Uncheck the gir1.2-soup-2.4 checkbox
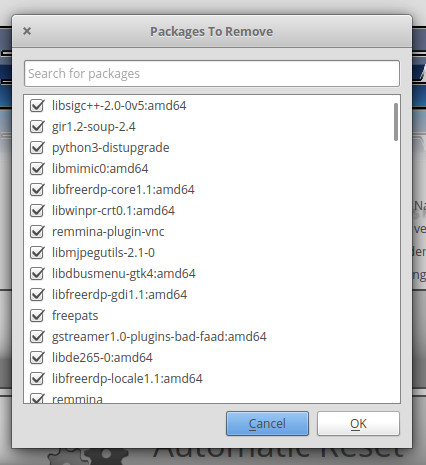 coord(37,127)
